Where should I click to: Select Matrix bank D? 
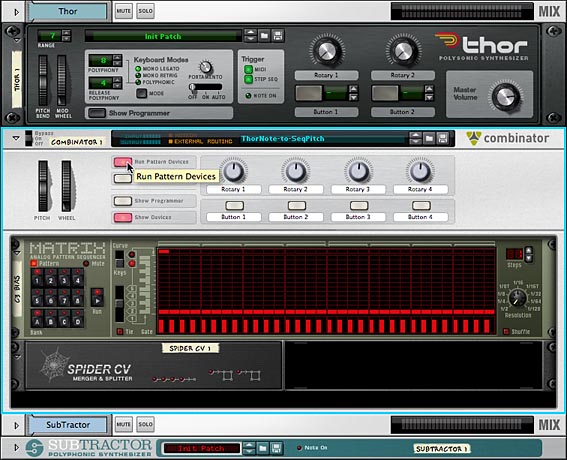(x=77, y=319)
